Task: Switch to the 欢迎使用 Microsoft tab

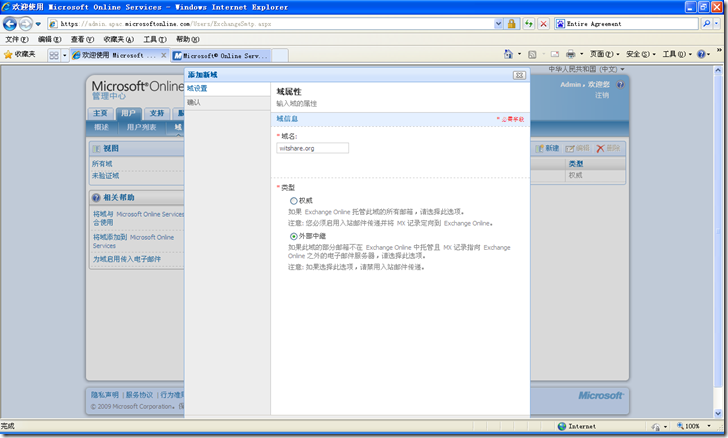Action: click(x=114, y=55)
